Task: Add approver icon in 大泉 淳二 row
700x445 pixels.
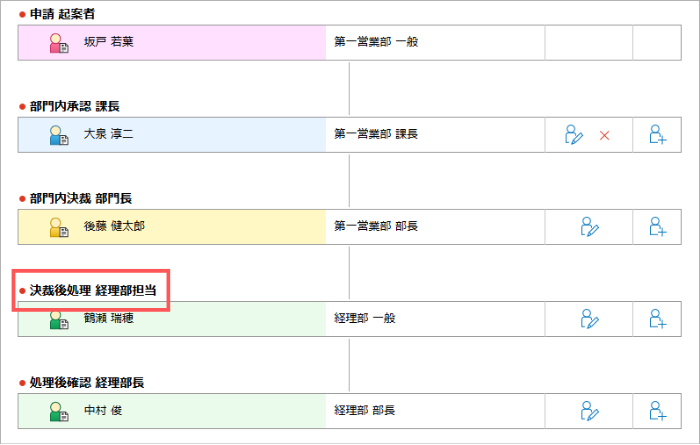Action: 658,134
